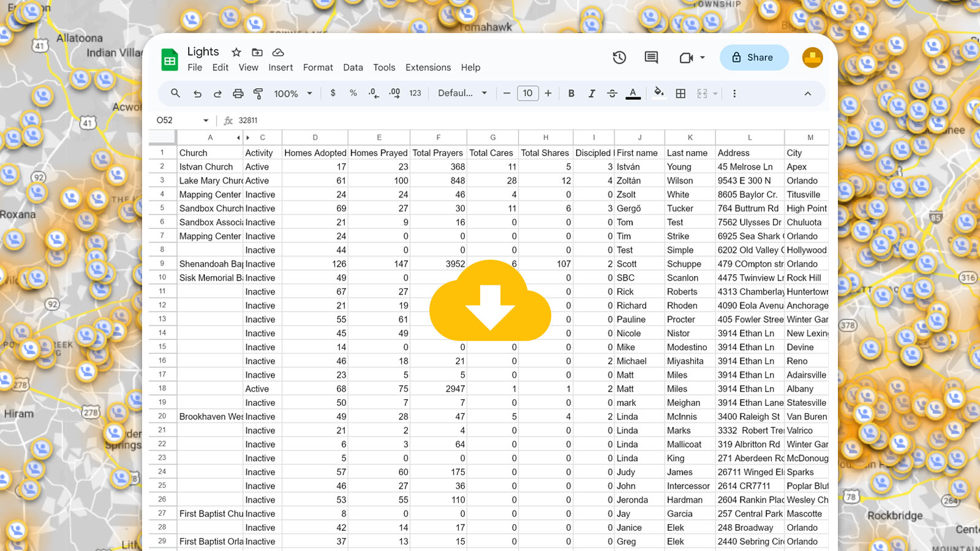
Task: Open more toolbar options
Action: 734,94
